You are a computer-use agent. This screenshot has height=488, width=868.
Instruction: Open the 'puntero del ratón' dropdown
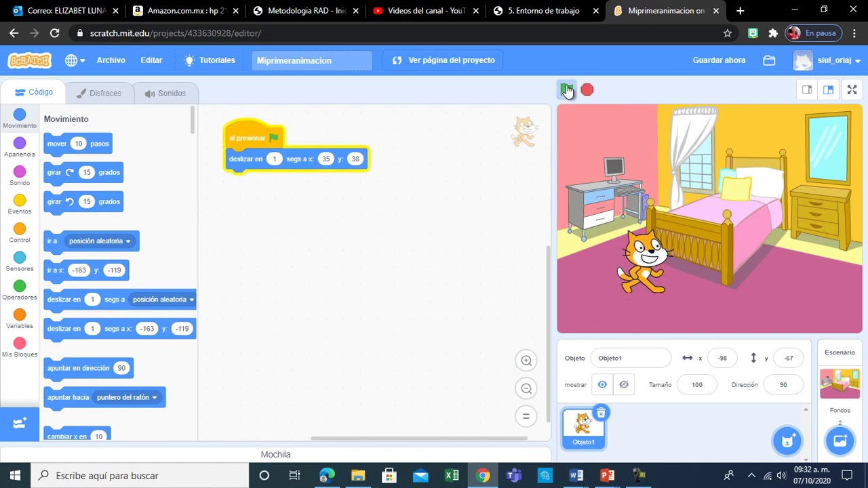127,397
